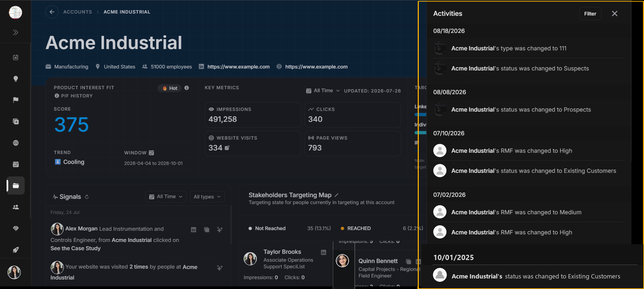Open the calendar icon in sidebar
The height and width of the screenshot is (289, 644).
click(x=15, y=164)
